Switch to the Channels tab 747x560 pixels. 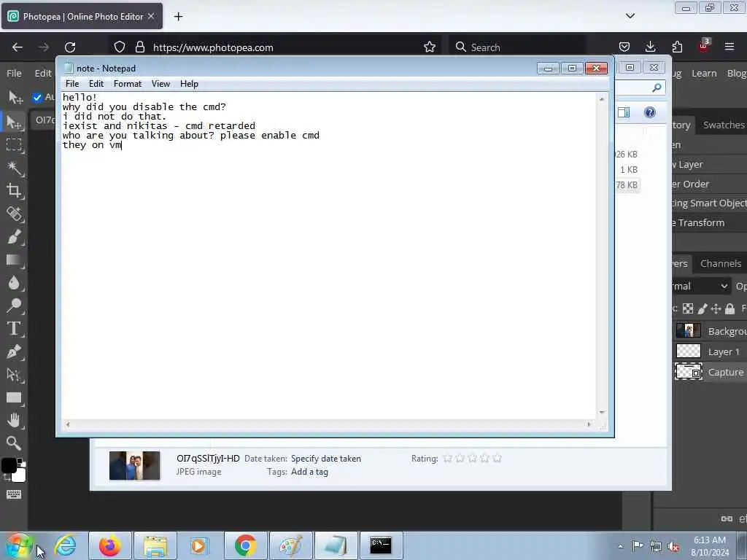[720, 263]
